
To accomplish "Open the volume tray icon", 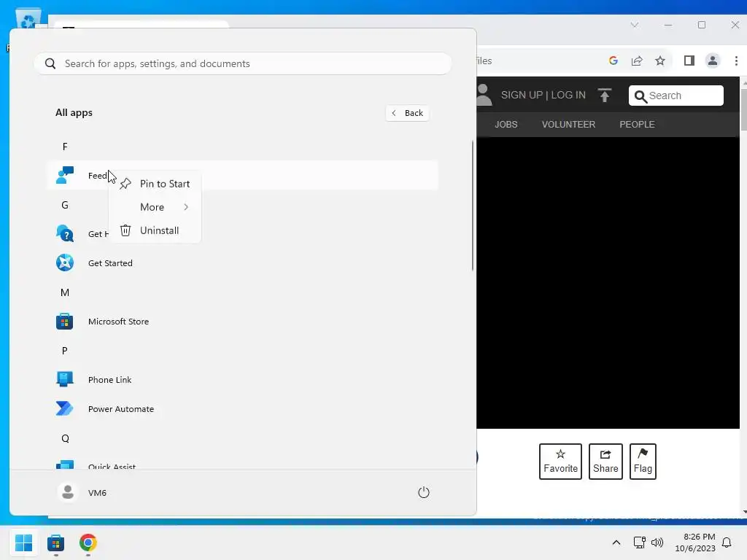I will click(x=657, y=542).
